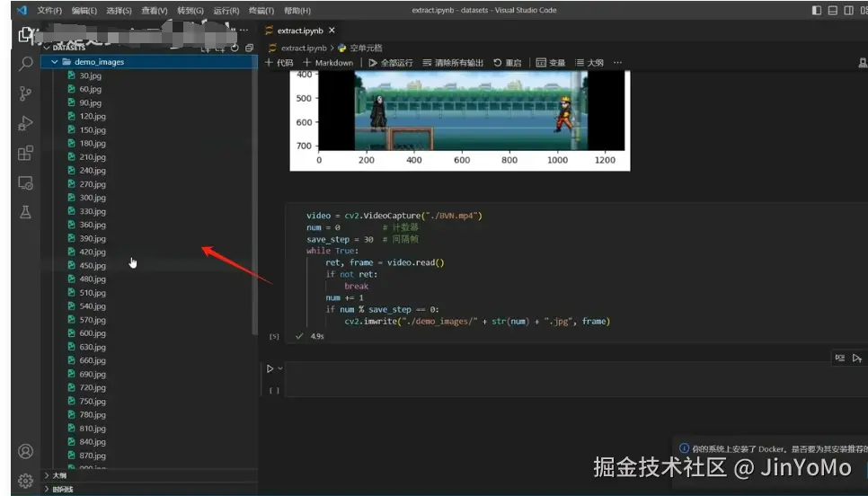
Task: Open 450.jpg in the file tree
Action: click(x=93, y=265)
